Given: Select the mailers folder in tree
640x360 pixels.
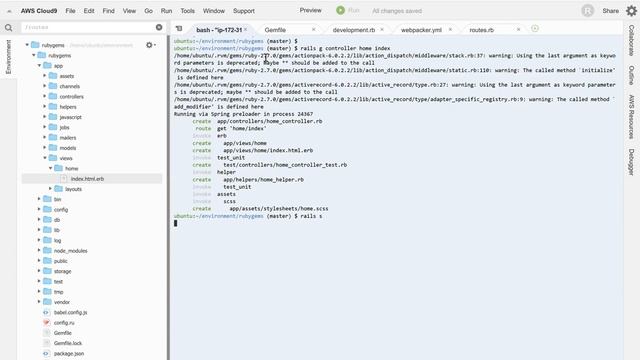Looking at the screenshot, I should 68,138.
